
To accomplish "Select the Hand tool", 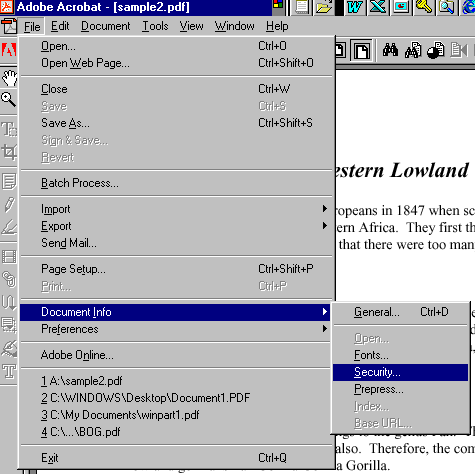I will [9, 78].
